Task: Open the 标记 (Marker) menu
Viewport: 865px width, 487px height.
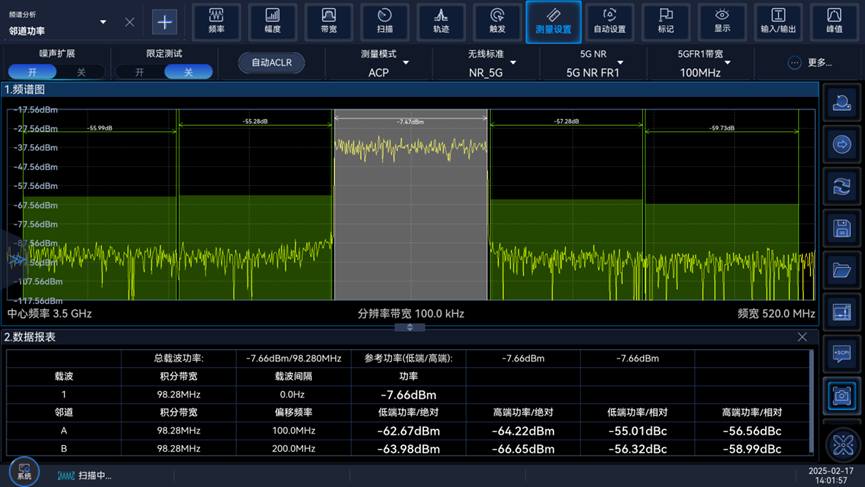Action: [x=666, y=21]
